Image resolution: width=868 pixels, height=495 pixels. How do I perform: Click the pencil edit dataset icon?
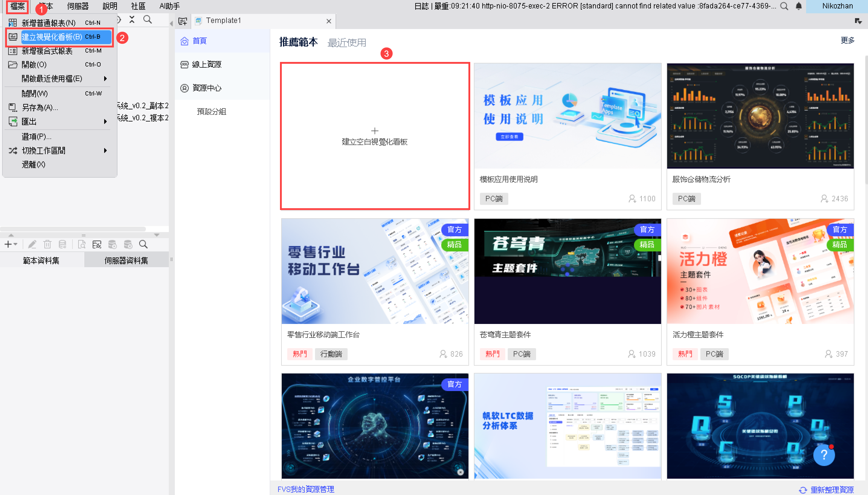tap(32, 244)
